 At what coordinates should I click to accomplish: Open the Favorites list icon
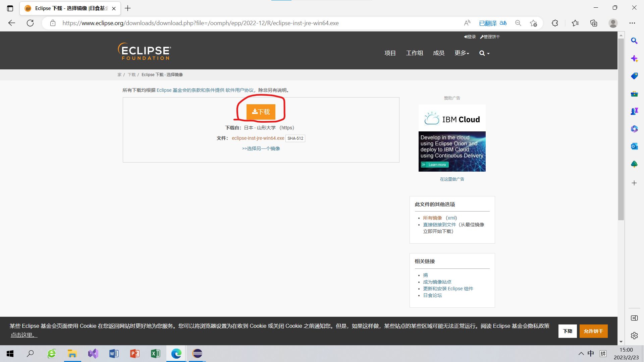point(575,23)
